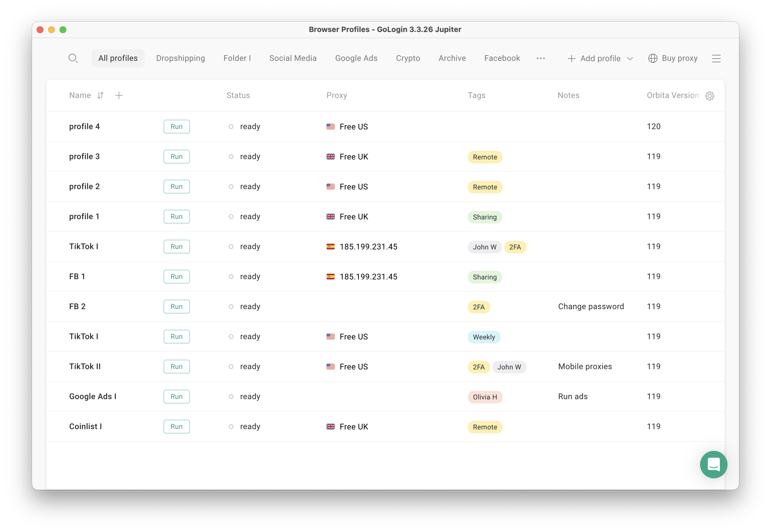Click the Spain flag icon on TikTok I proxy
This screenshot has height=532, width=771.
(331, 247)
